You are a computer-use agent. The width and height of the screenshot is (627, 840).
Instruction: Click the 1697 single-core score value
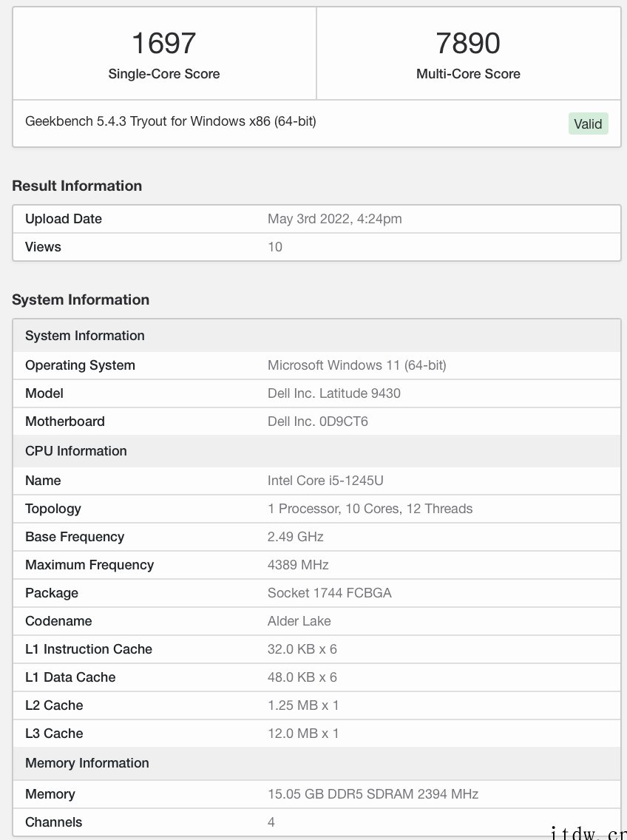(x=164, y=44)
